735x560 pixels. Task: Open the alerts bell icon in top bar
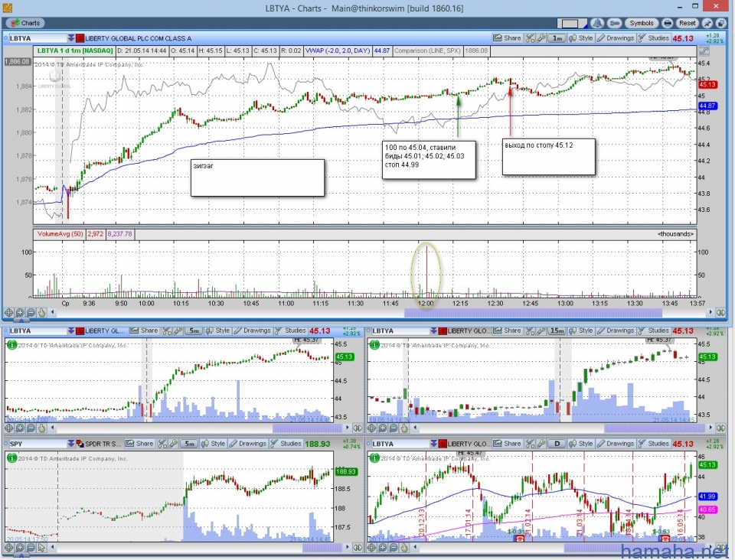596,23
